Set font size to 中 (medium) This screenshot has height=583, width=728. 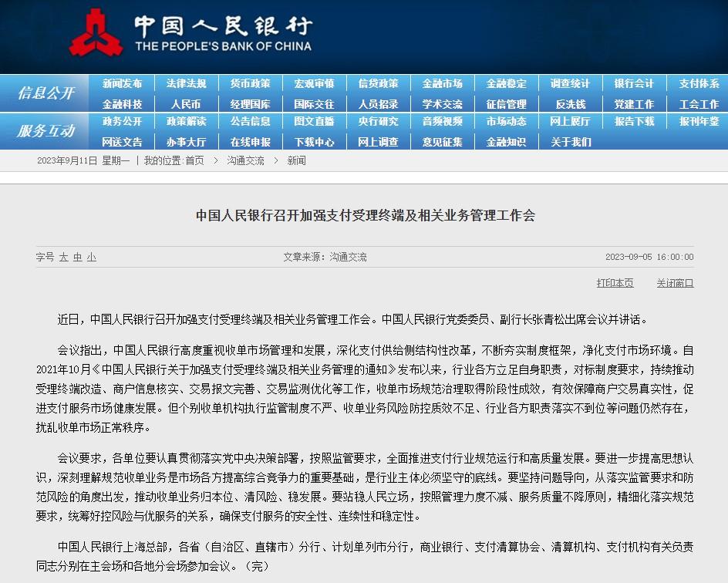pos(78,258)
